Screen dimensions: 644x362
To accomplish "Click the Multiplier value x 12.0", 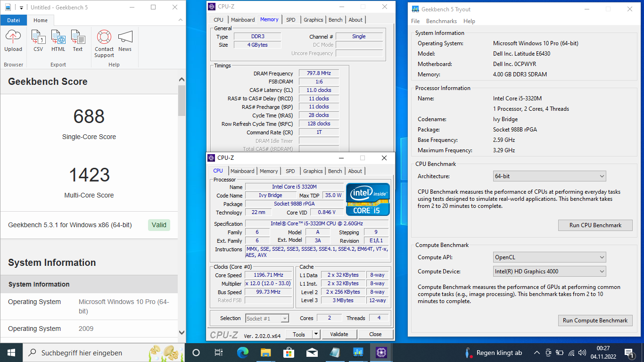I will pos(268,284).
